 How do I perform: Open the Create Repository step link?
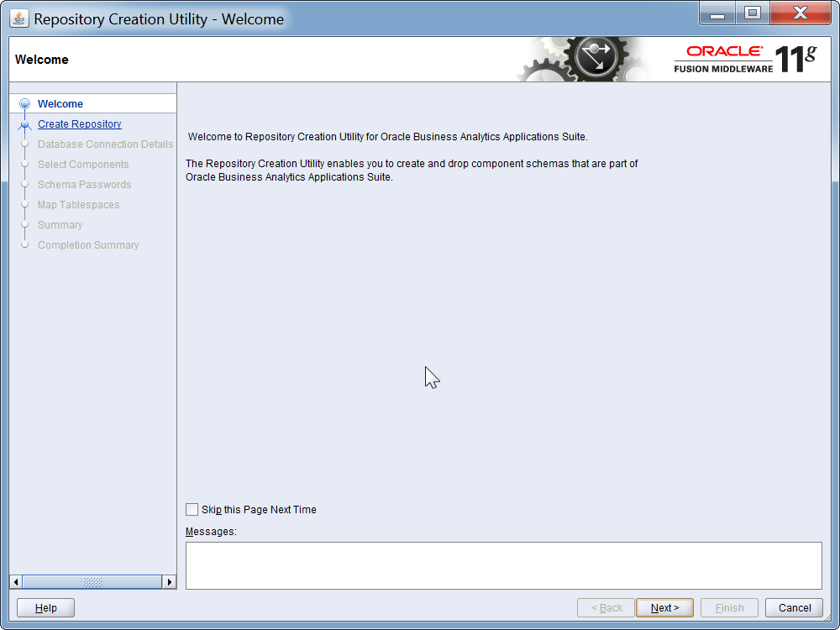(x=79, y=124)
